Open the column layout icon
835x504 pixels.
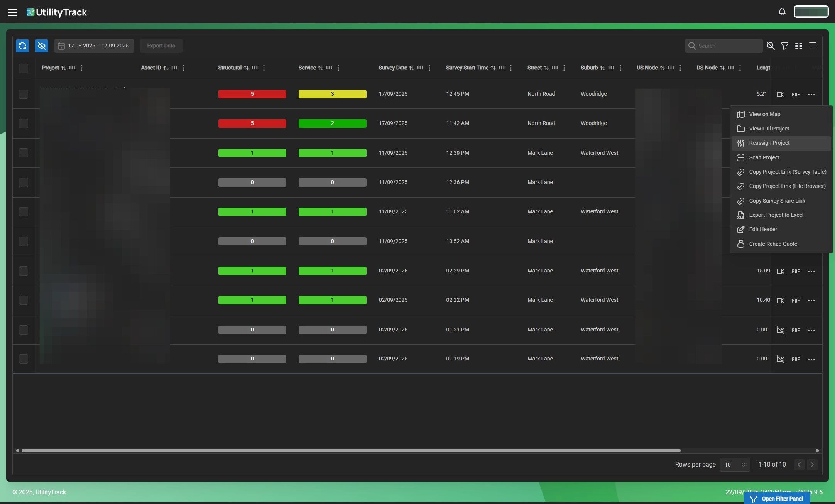(x=799, y=46)
